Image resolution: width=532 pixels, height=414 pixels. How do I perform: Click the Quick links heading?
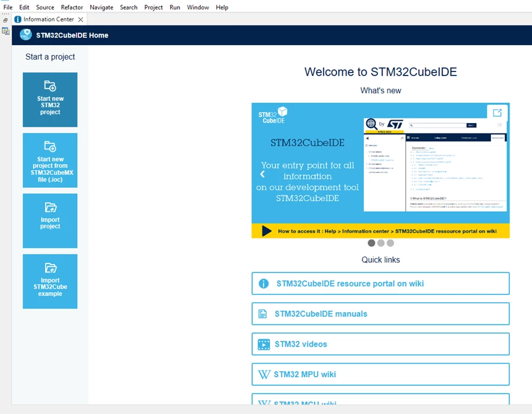point(380,259)
